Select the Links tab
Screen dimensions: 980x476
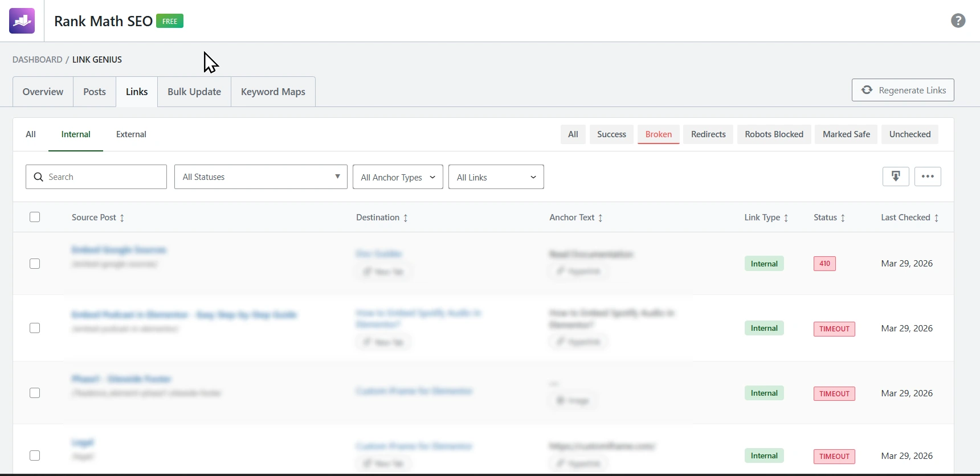(x=137, y=92)
